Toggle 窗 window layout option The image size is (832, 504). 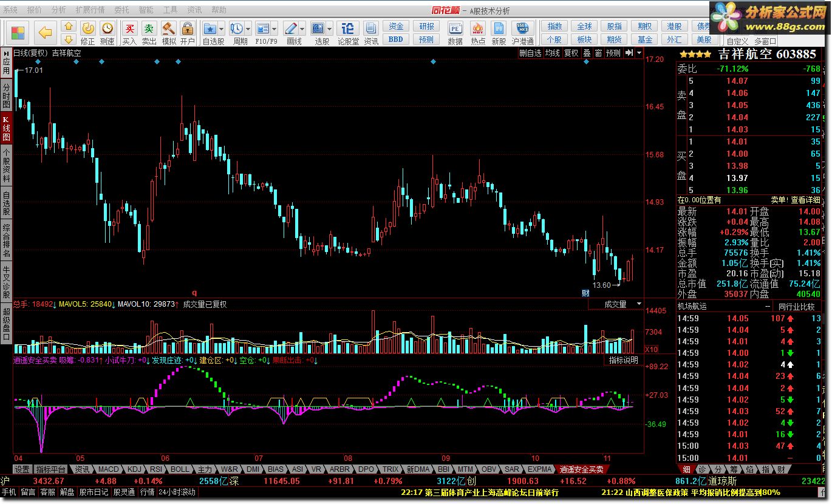tap(598, 53)
